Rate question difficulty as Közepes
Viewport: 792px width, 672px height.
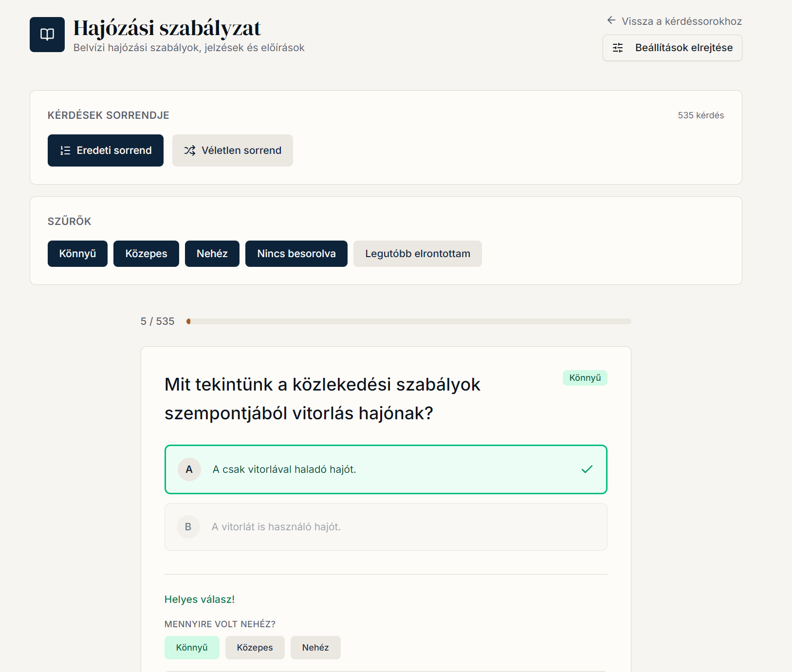pos(255,648)
